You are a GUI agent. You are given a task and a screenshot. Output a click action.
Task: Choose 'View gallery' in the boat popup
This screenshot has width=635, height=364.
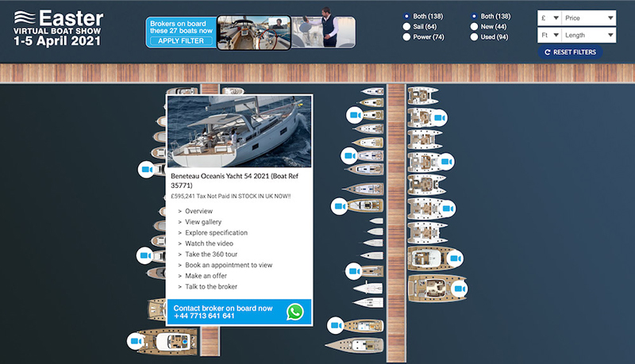coord(203,222)
